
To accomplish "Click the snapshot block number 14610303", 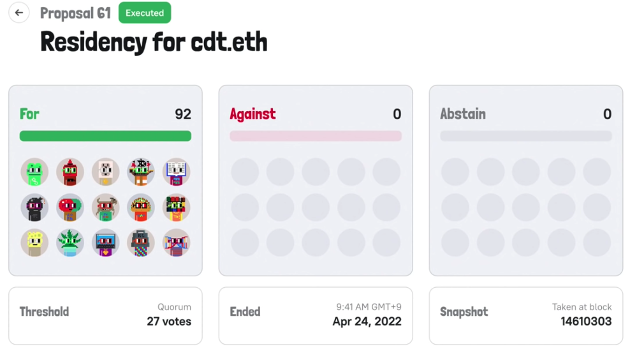I will (587, 321).
